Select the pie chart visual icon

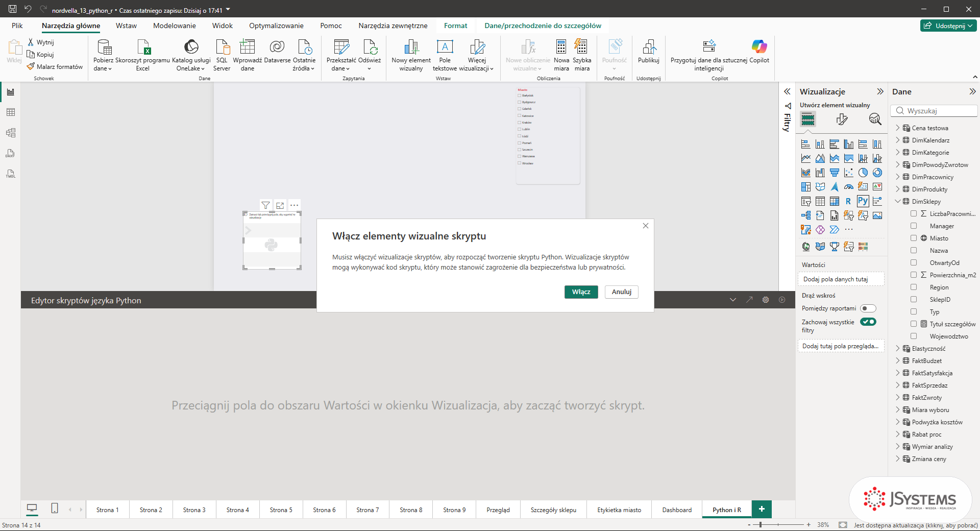tap(863, 173)
